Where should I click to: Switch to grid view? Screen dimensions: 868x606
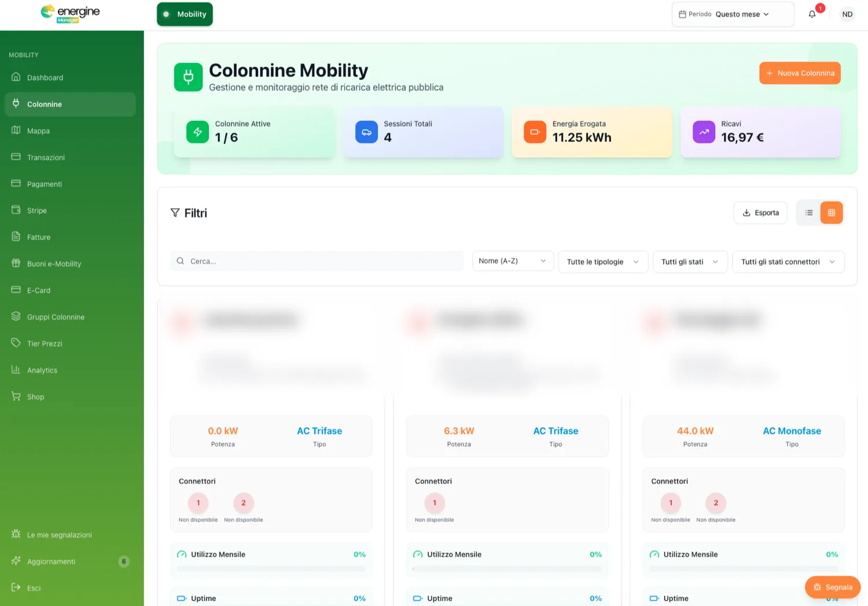click(x=832, y=213)
